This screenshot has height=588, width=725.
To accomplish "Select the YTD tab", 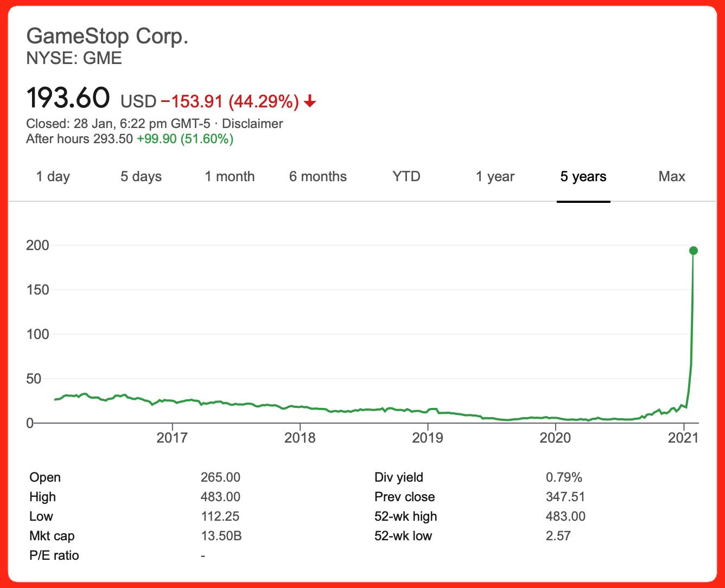I will (406, 176).
